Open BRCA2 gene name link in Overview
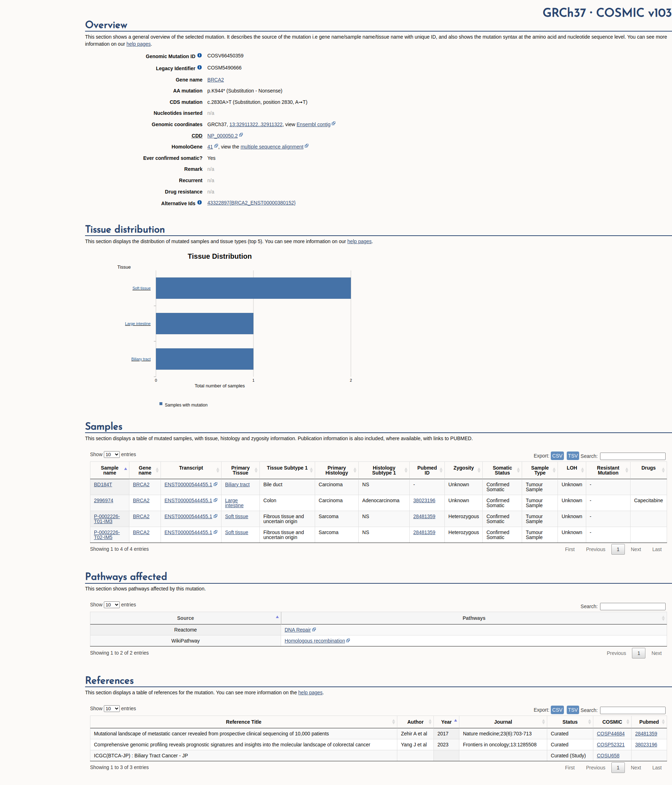672x785 pixels. click(215, 79)
